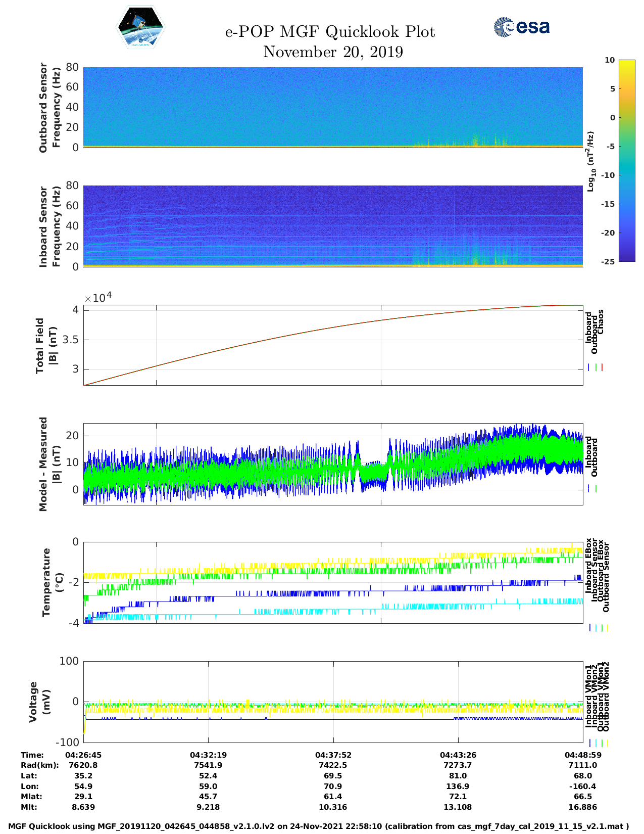Click inside the Outboard Sensor spectrogram
Image resolution: width=644 pixels, height=834 pixels.
pos(333,107)
